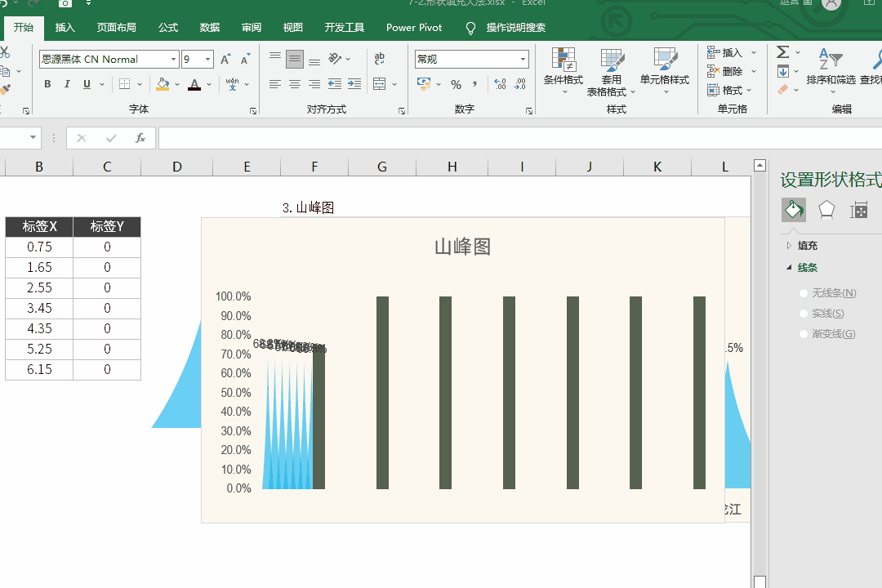Viewport: 882px width, 588px height.
Task: Open the Conditional Formatting (条件格式) menu
Action: tap(563, 69)
